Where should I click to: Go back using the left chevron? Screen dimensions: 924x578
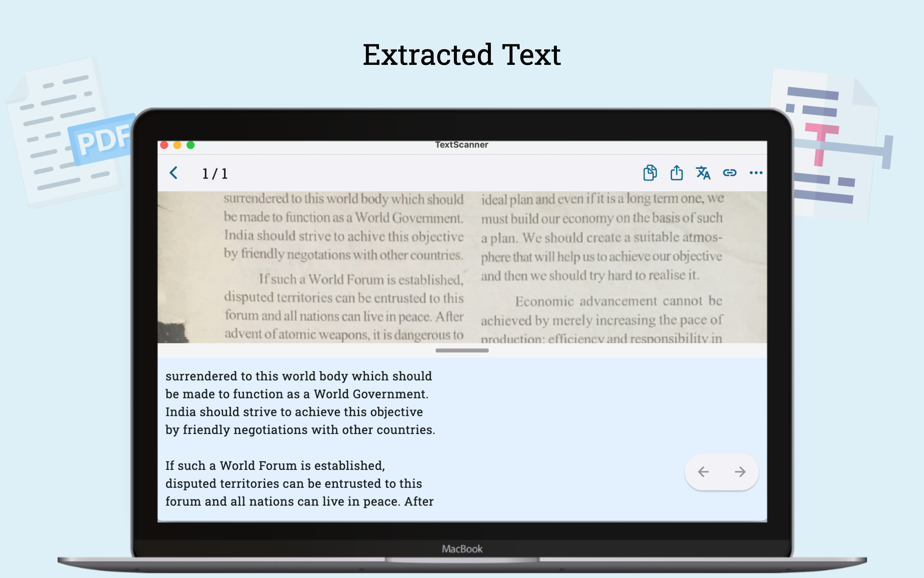click(x=174, y=173)
